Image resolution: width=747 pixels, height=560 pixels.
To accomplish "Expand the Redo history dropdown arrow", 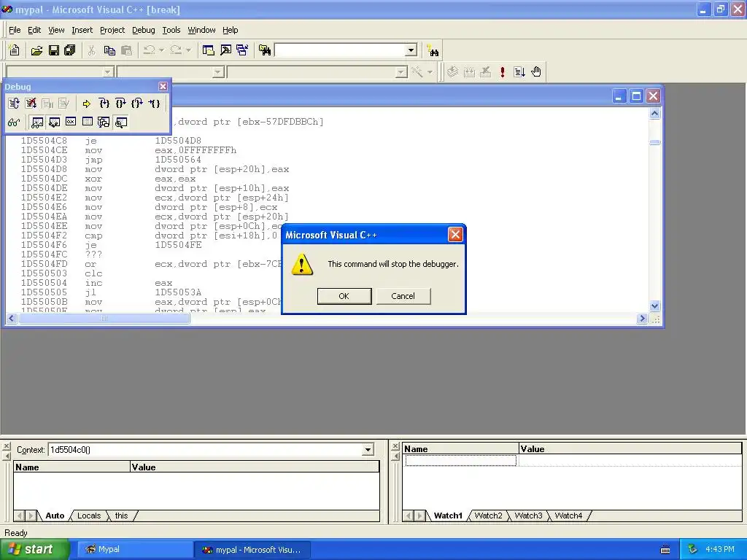I will point(189,50).
